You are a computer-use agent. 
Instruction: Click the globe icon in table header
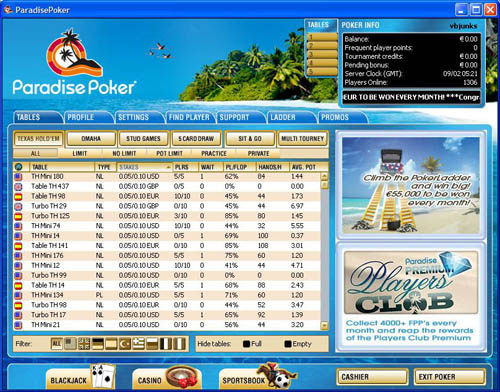19,167
